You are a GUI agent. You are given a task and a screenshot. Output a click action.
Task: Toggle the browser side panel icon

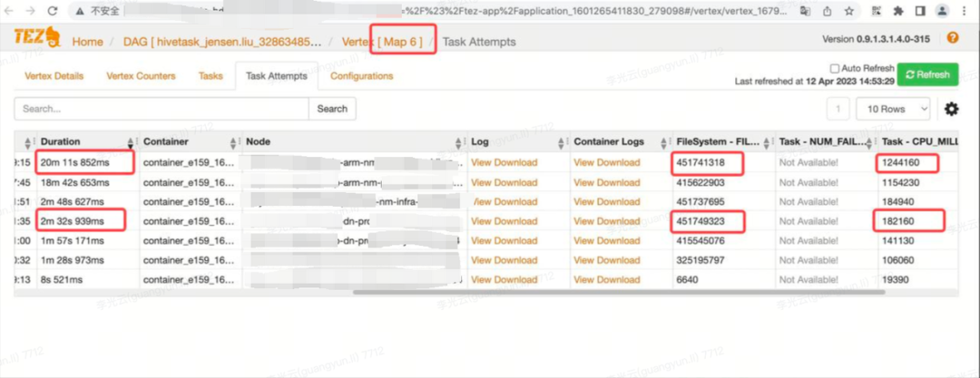(920, 11)
